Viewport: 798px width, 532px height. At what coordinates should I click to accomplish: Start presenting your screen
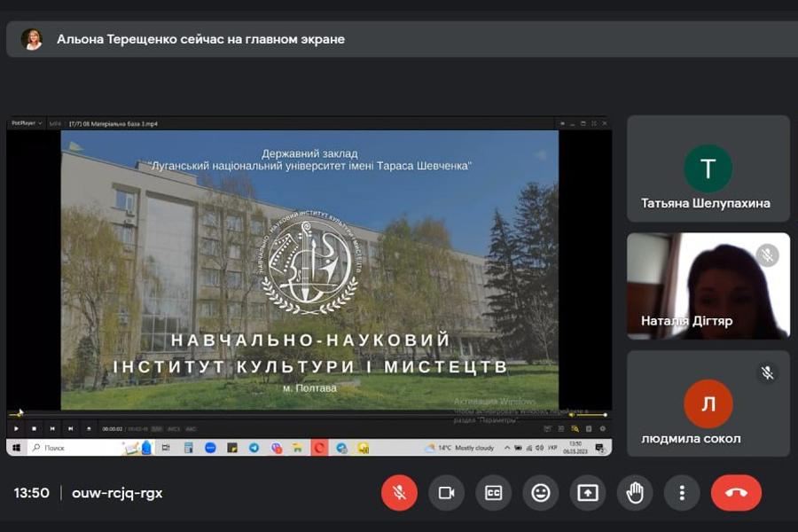(587, 492)
